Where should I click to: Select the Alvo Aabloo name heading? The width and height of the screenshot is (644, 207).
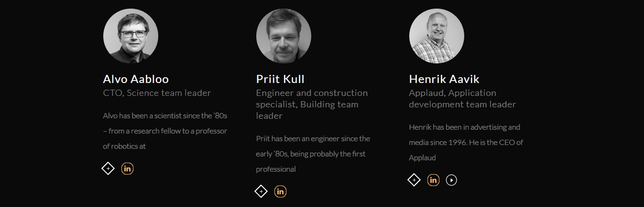(136, 79)
